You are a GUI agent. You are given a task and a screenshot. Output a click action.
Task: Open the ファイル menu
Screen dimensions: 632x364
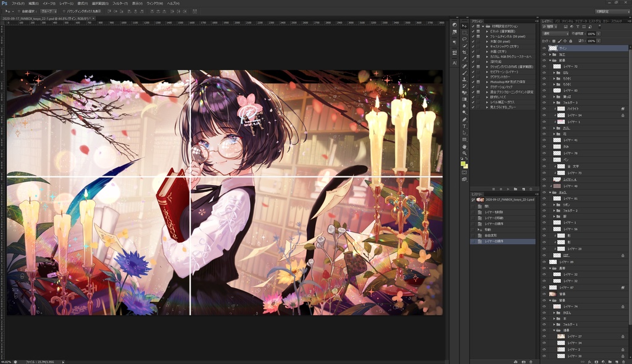click(x=18, y=3)
